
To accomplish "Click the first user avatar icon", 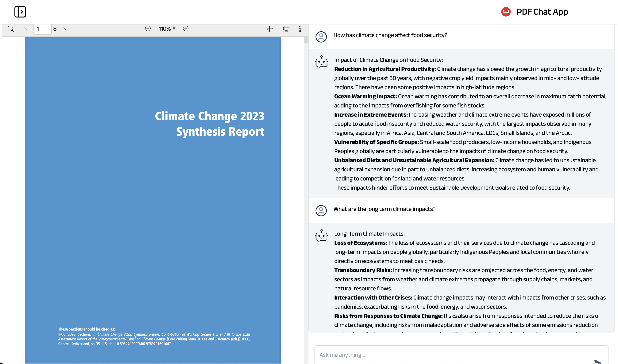I will pyautogui.click(x=321, y=37).
